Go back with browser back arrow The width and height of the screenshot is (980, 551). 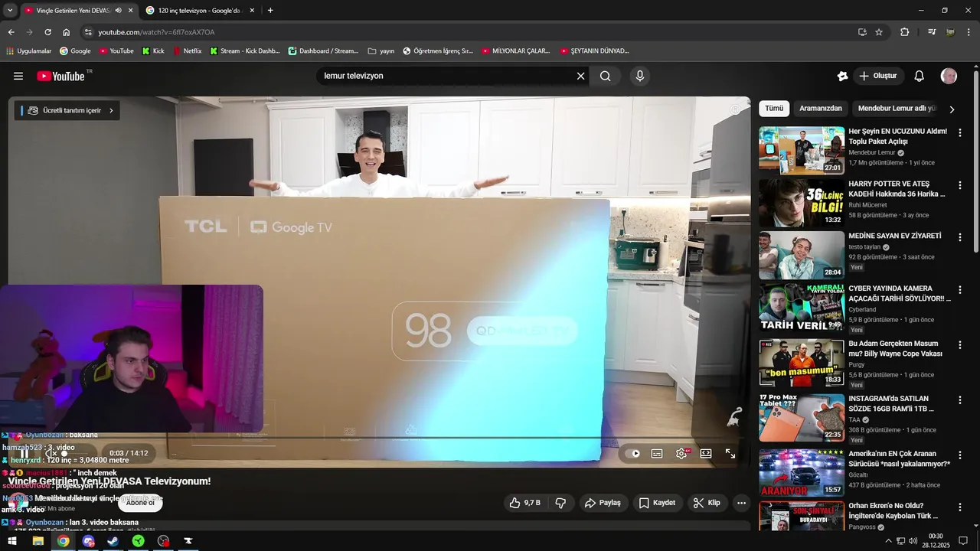point(11,32)
